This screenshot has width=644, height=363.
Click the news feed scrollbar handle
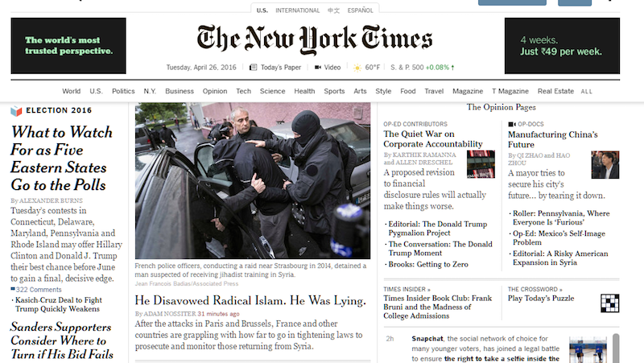(x=616, y=348)
